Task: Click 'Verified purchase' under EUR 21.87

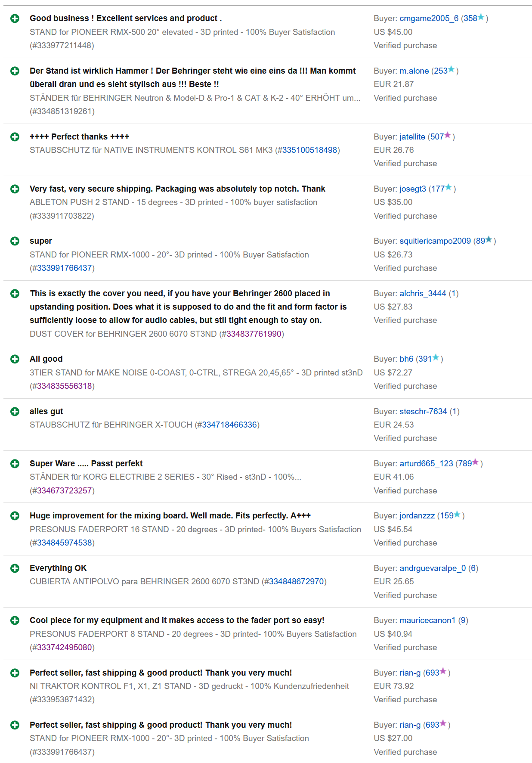Action: [405, 98]
